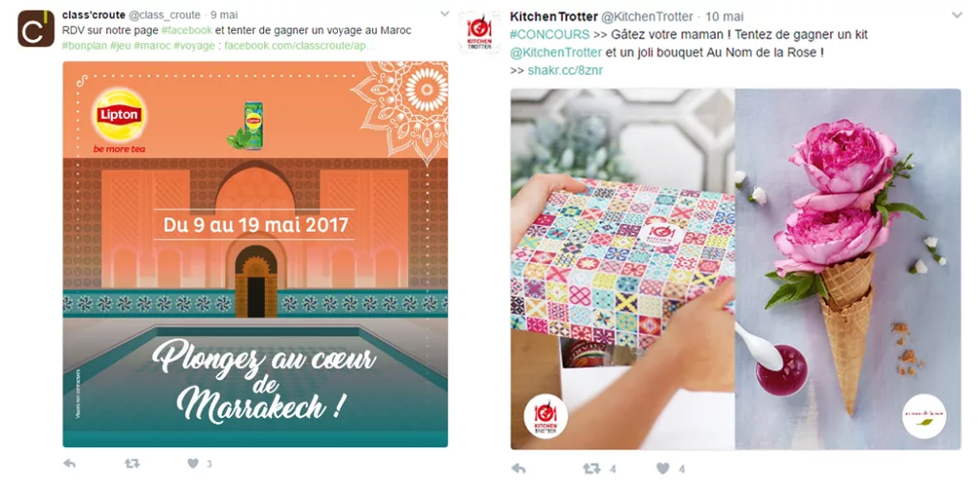The width and height of the screenshot is (980, 492).
Task: Reply to the class'croute tweet
Action: pyautogui.click(x=69, y=464)
